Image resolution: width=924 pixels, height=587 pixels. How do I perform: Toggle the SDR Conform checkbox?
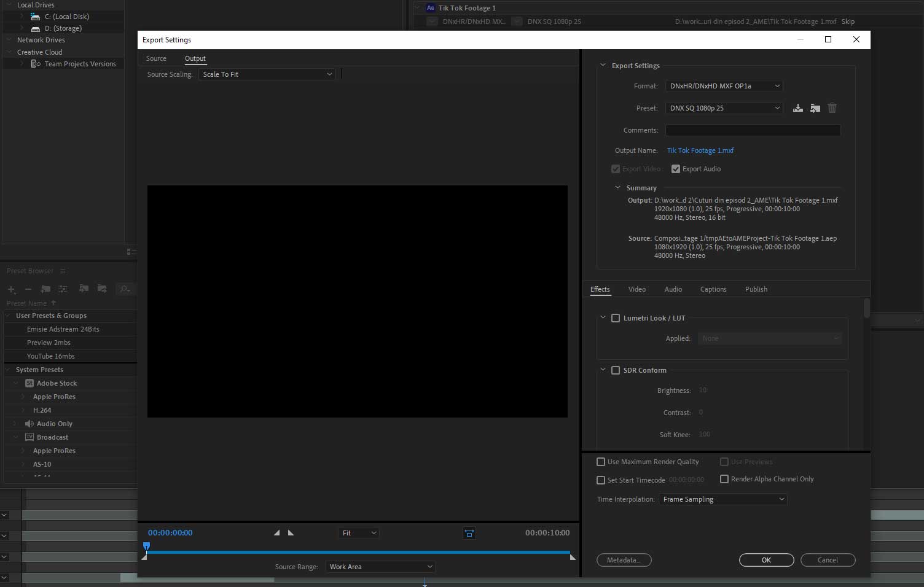pyautogui.click(x=616, y=370)
